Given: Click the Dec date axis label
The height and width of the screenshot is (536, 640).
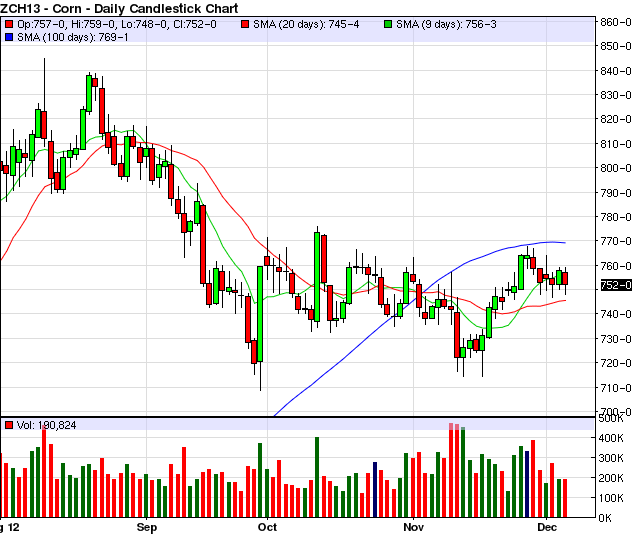Looking at the screenshot, I should [x=547, y=527].
